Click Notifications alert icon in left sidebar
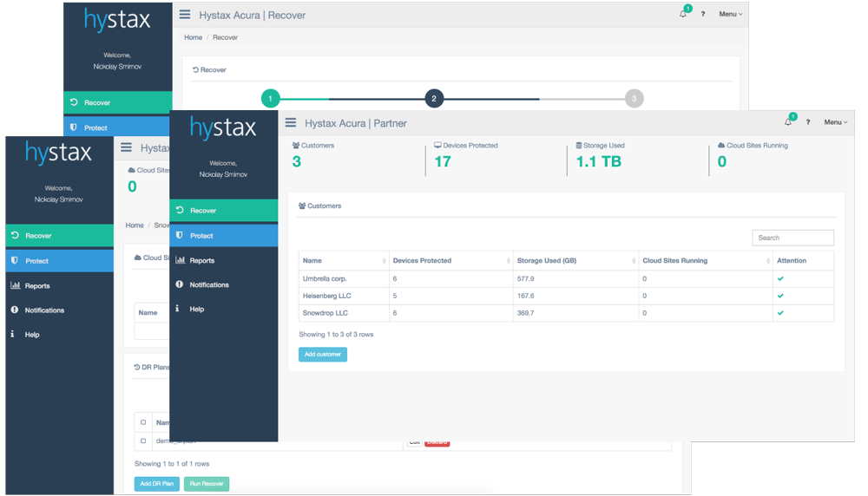The height and width of the screenshot is (496, 868). [x=15, y=310]
